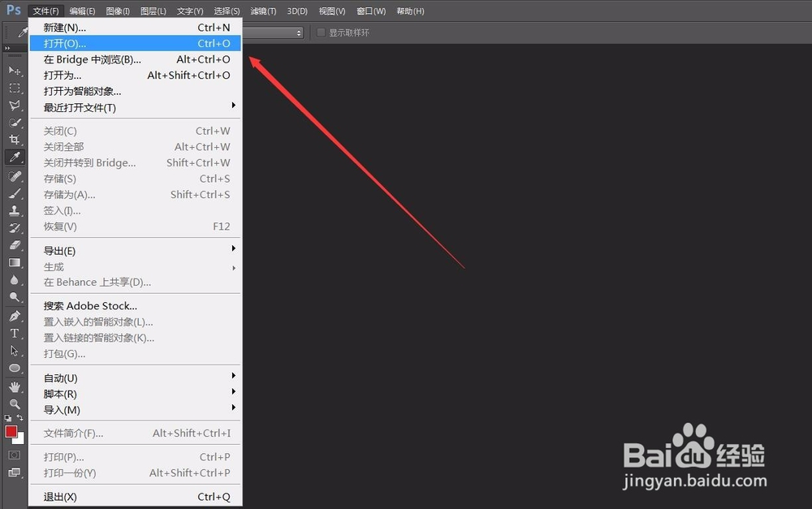
Task: Select the Clone Stamp tool
Action: pyautogui.click(x=15, y=211)
